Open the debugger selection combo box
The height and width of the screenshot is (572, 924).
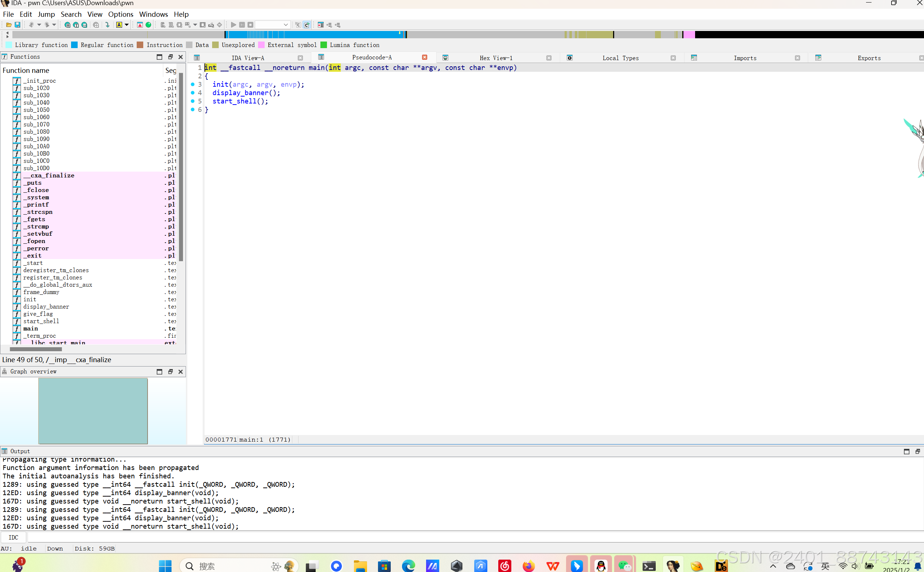pos(272,25)
